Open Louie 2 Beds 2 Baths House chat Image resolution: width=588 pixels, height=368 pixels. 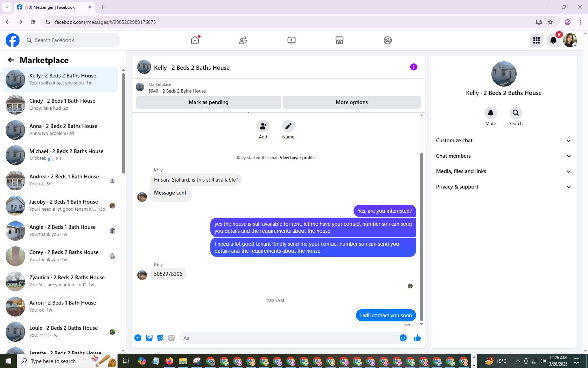(x=60, y=332)
